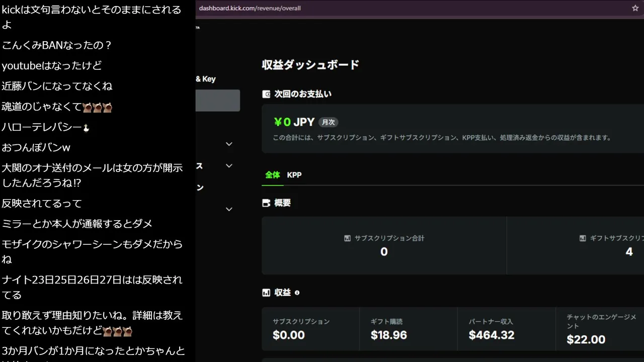The image size is (644, 362).
Task: Click the チャットのエンゲージメント $22.00 card
Action: 600,329
